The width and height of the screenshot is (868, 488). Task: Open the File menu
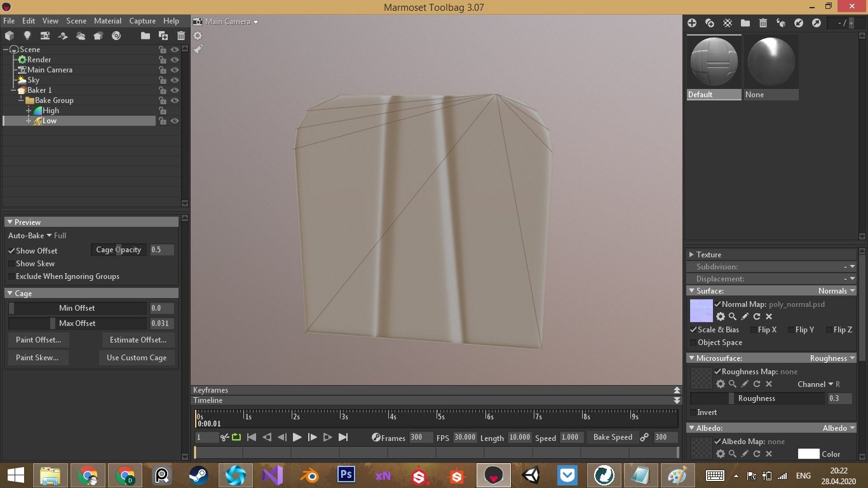pyautogui.click(x=9, y=21)
